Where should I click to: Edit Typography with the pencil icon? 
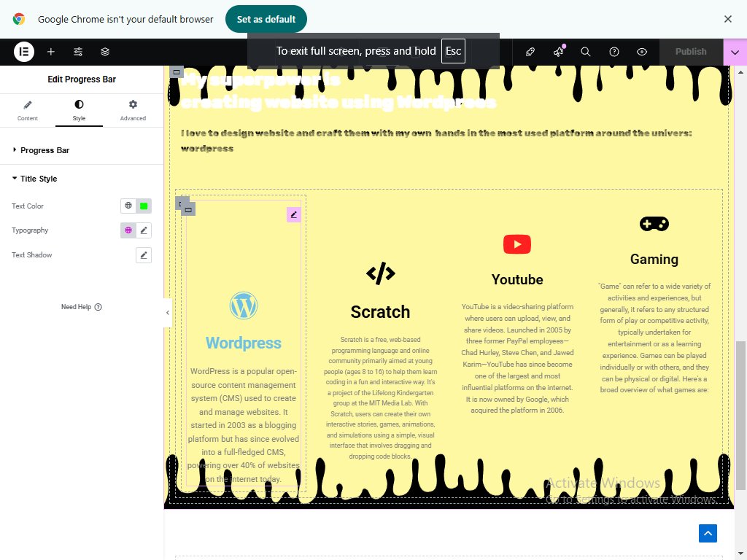(x=144, y=230)
